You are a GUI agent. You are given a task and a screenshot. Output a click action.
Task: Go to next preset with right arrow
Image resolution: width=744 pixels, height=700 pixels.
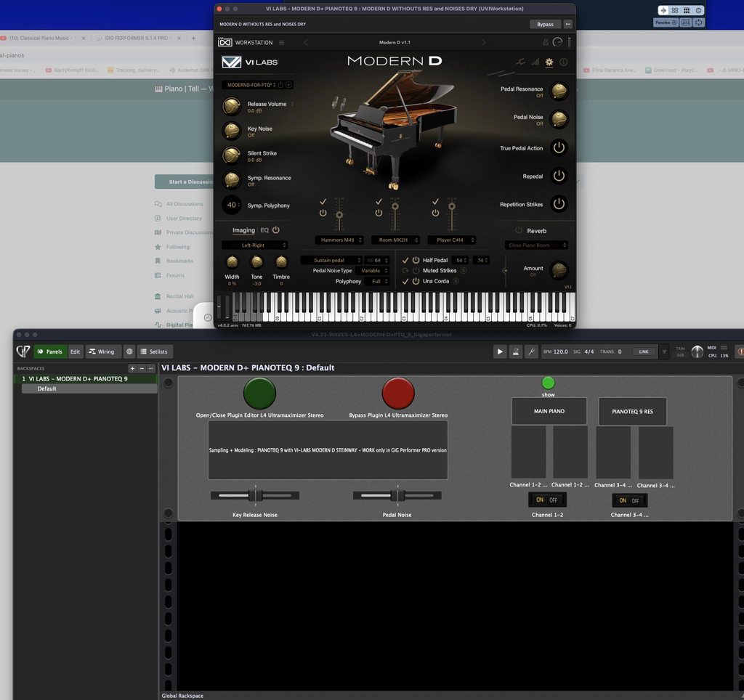[x=484, y=43]
